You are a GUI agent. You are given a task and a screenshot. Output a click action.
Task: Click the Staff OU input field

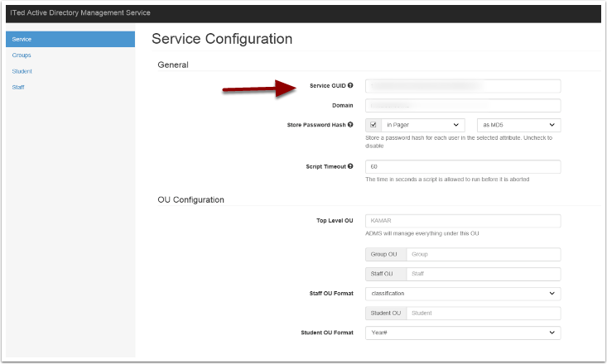[x=483, y=274]
